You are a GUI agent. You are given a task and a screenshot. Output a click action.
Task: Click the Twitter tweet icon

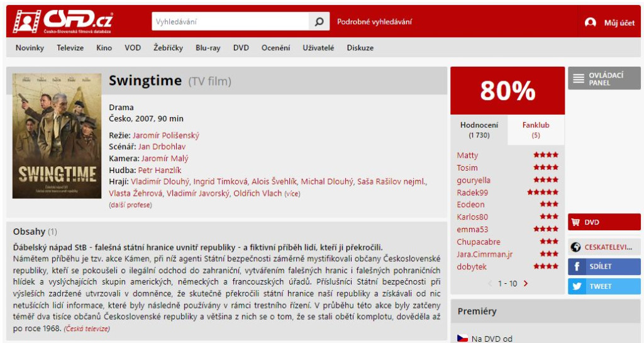(x=577, y=286)
